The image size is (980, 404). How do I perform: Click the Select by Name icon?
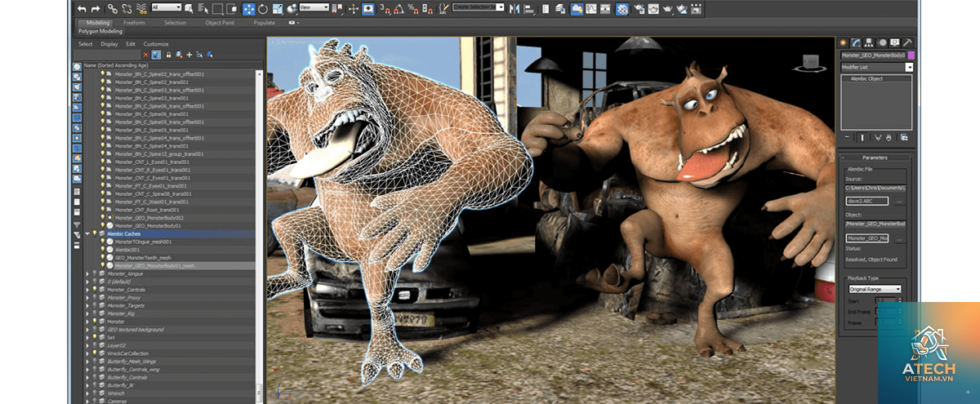203,8
